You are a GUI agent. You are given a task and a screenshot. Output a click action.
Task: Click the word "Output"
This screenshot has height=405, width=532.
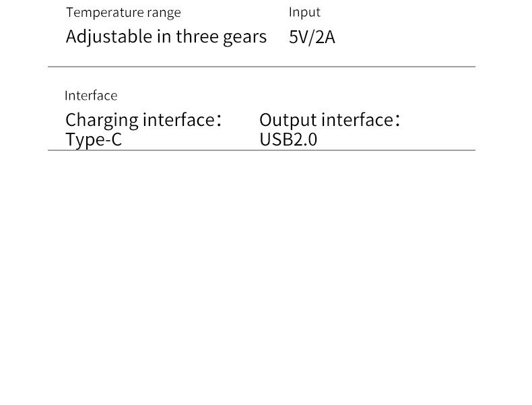coord(288,120)
